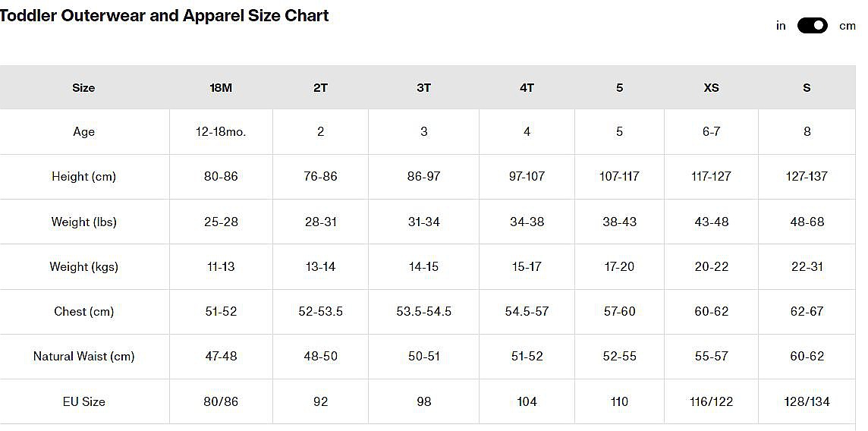The height and width of the screenshot is (431, 868).
Task: Toggle the in/cm unit switch
Action: point(812,26)
